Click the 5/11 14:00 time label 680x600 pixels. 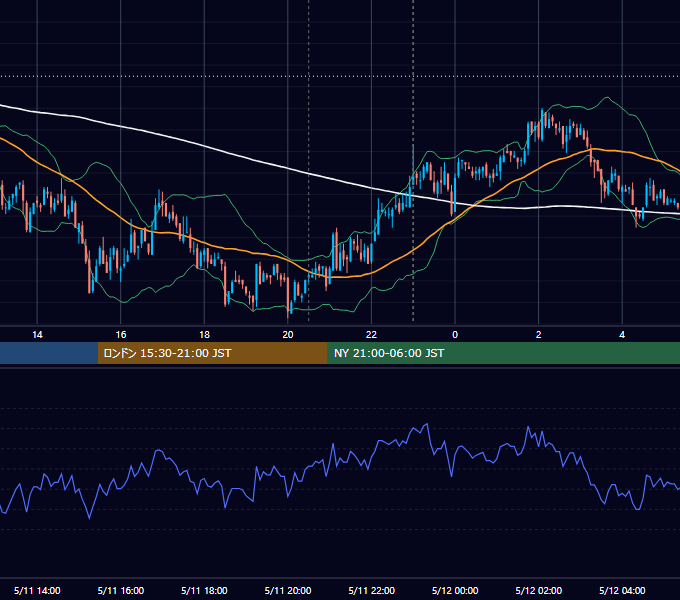point(37,590)
